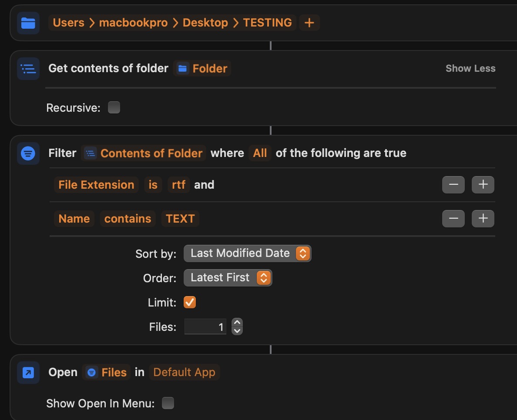Enable the Recursive checkbox
This screenshot has width=517, height=420.
[114, 107]
